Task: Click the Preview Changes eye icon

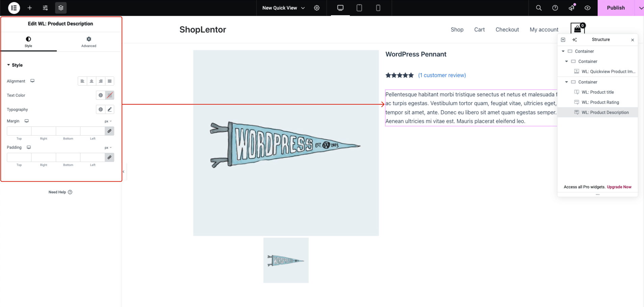Action: pos(588,8)
